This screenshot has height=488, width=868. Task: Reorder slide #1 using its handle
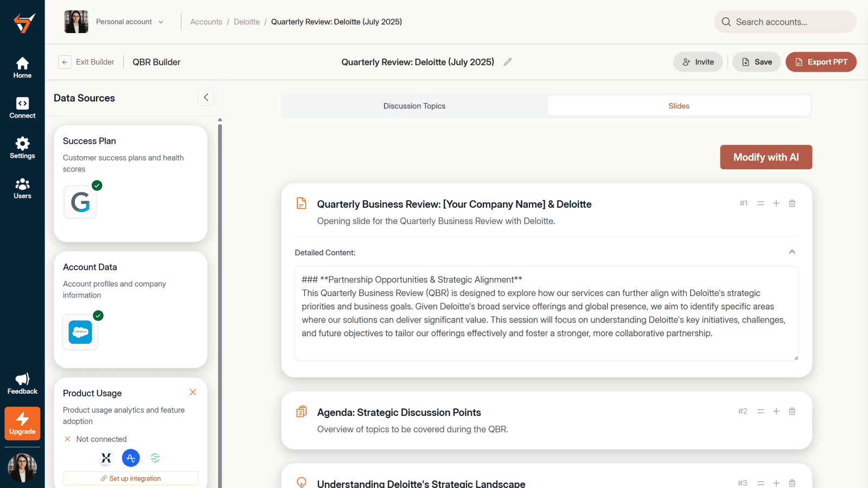pyautogui.click(x=761, y=203)
